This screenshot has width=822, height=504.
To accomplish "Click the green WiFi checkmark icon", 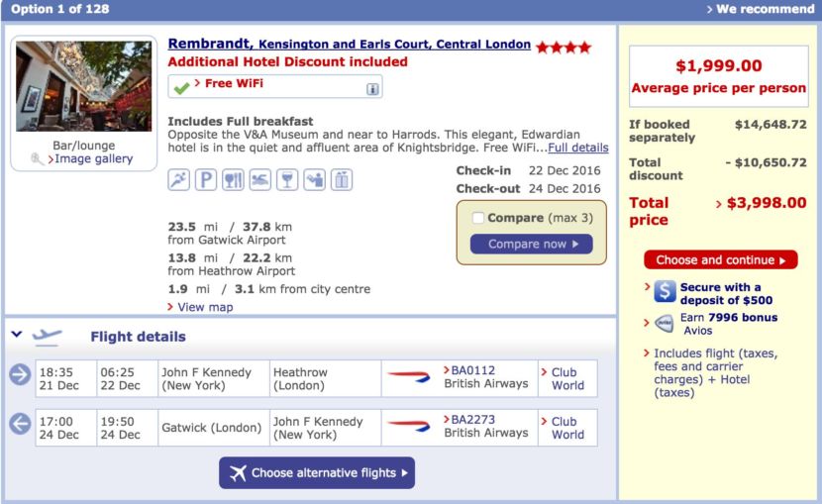I will [181, 87].
